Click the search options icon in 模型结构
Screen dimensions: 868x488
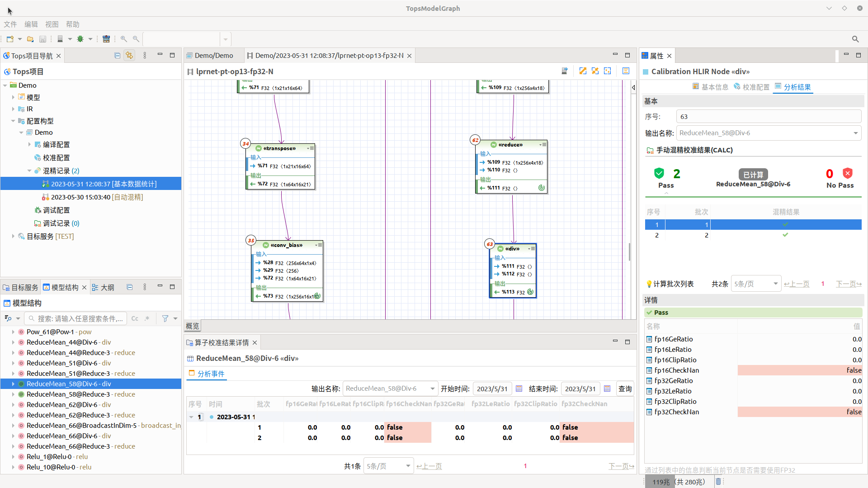tap(8, 318)
